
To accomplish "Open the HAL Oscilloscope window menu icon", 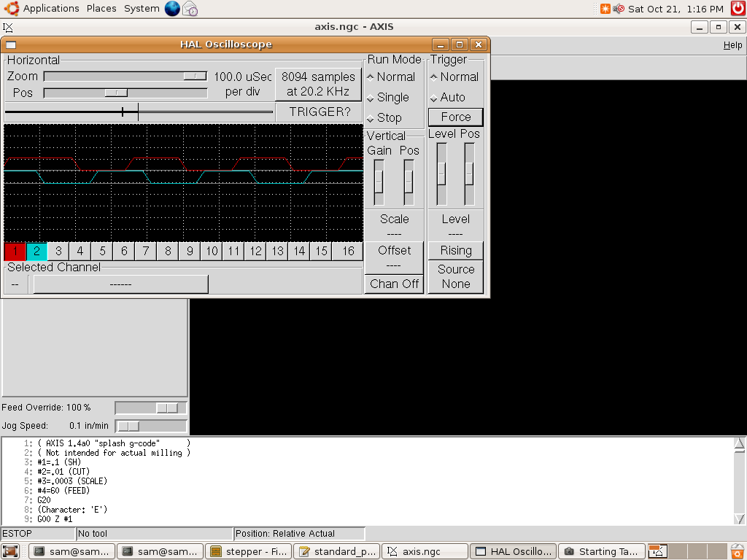I will [11, 44].
